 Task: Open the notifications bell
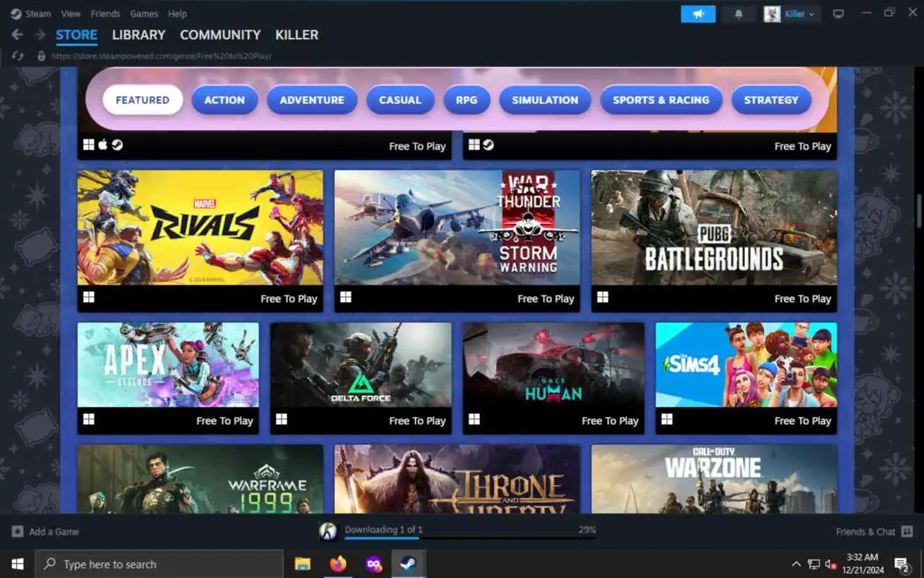point(738,14)
